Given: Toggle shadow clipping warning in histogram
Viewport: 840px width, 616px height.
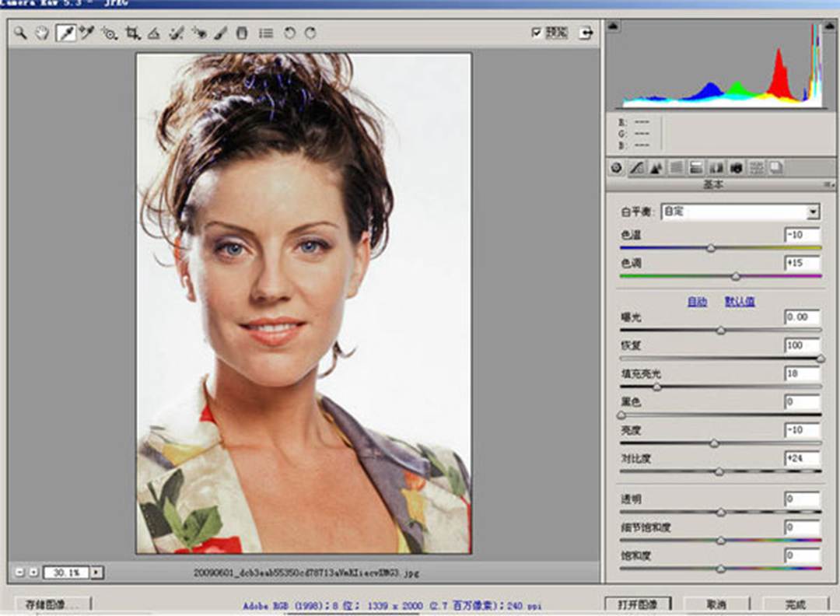Looking at the screenshot, I should [x=614, y=26].
